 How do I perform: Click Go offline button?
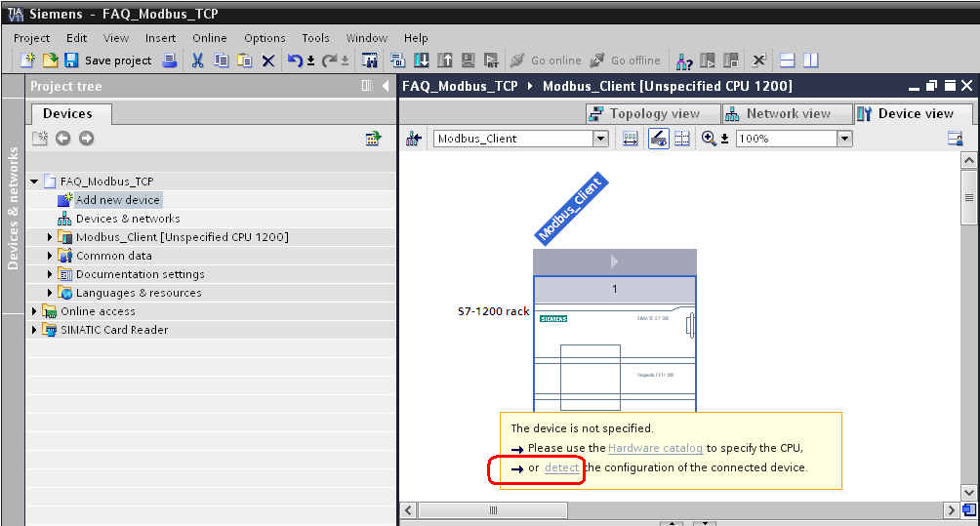coord(625,61)
